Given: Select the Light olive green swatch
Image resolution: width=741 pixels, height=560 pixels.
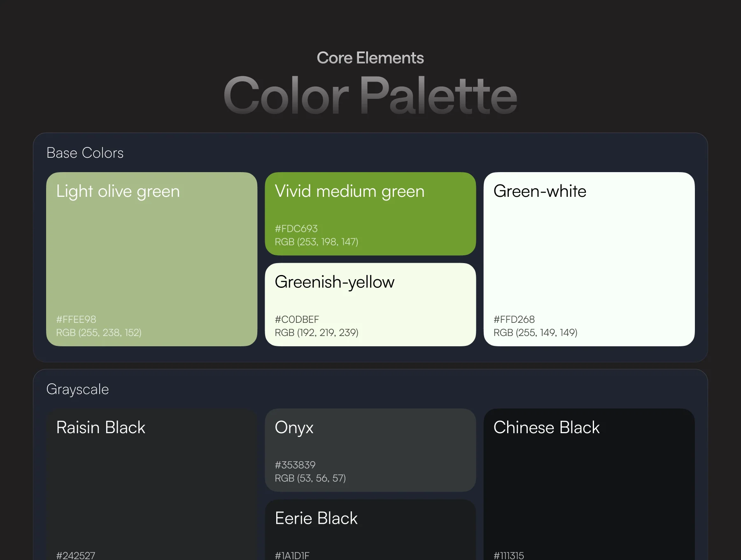Looking at the screenshot, I should 151,259.
